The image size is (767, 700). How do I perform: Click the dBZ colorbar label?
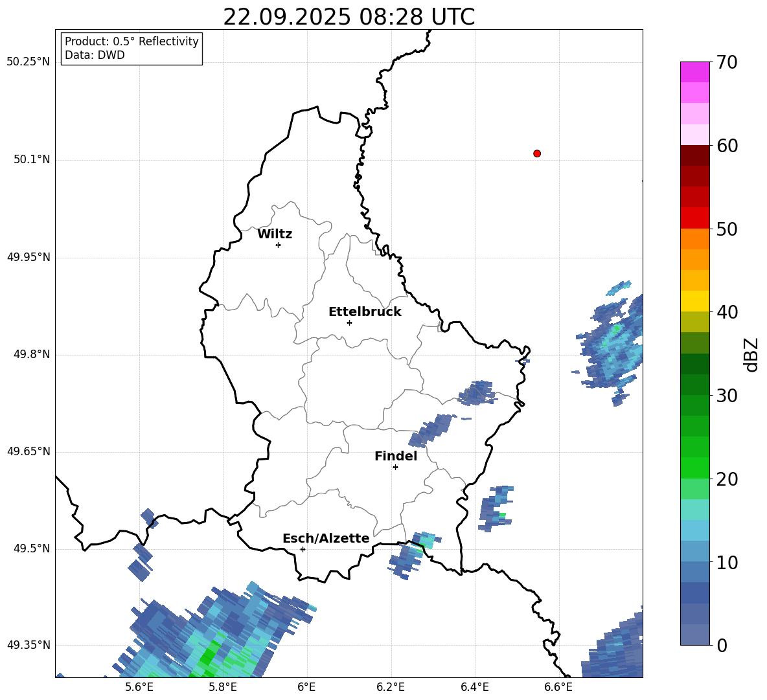click(752, 354)
